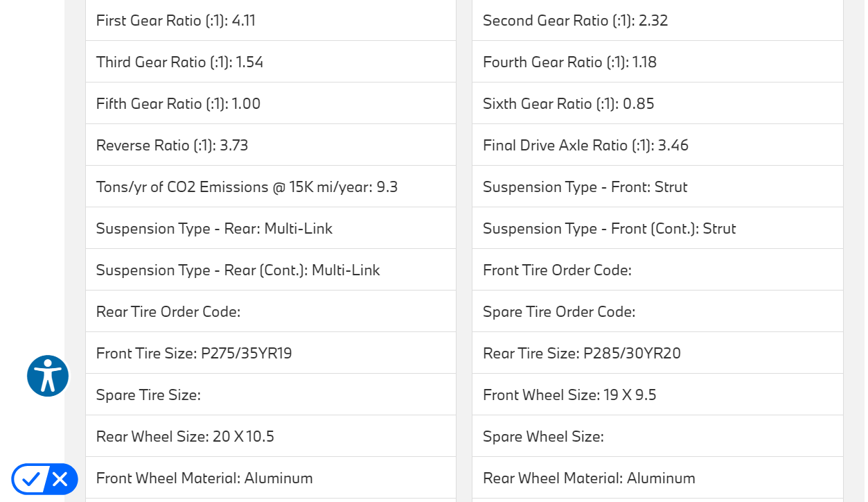
Task: Select Suspension Type - Front: Strut cell
Action: 585,187
